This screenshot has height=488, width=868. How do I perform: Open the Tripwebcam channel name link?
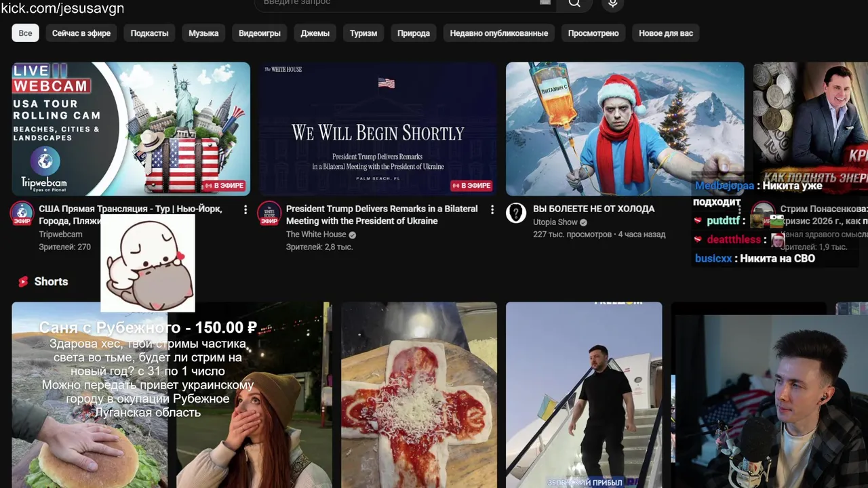tap(60, 235)
